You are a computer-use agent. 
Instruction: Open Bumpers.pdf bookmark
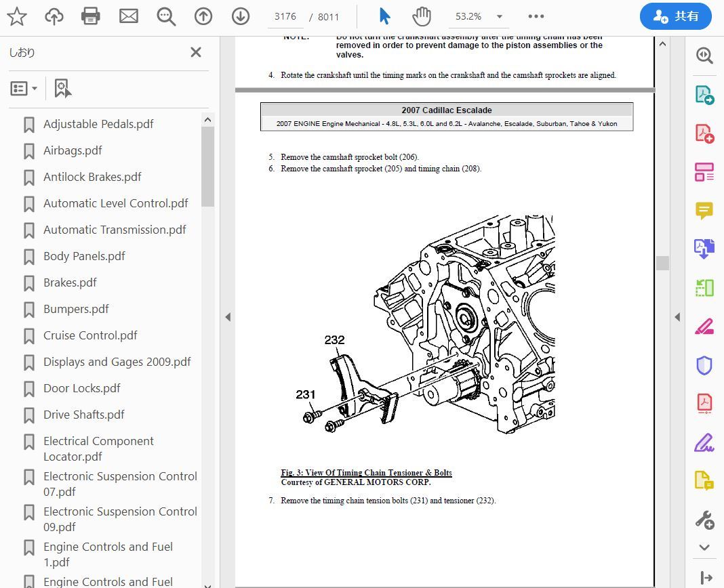pos(76,309)
